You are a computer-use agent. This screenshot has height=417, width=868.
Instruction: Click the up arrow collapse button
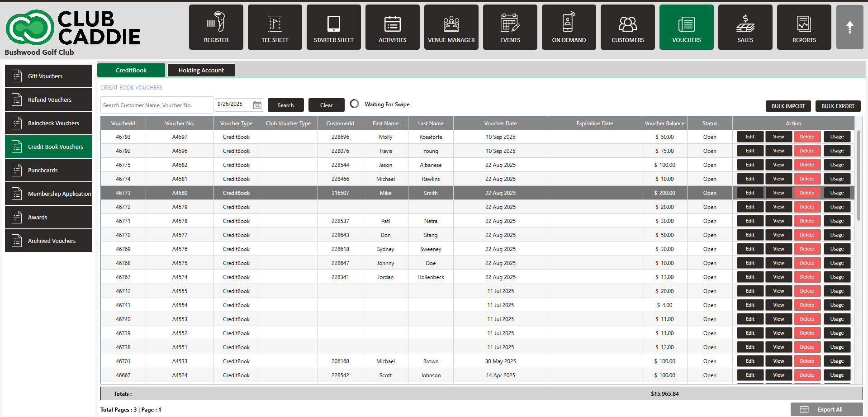[x=849, y=27]
